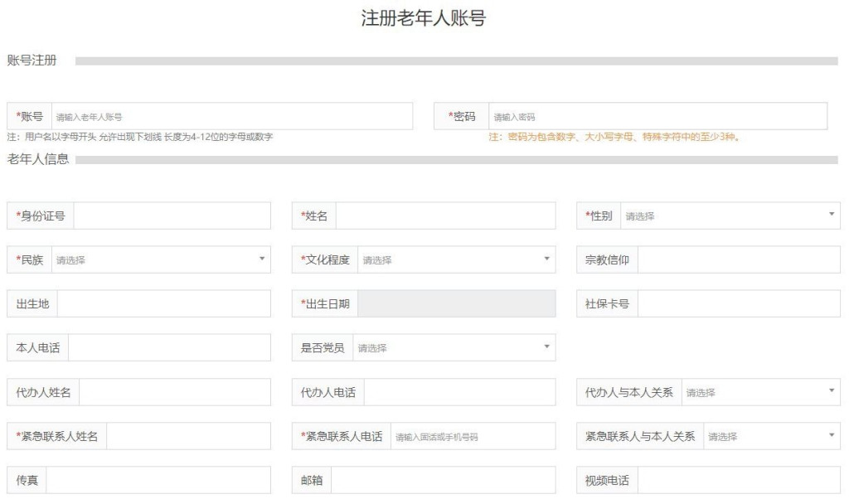Focus the 邮箱 input field

click(443, 480)
